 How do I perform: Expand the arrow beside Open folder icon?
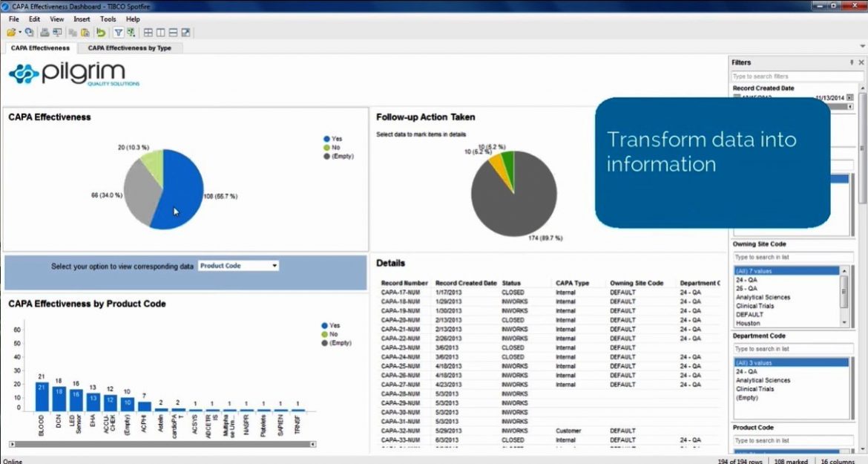(19, 33)
